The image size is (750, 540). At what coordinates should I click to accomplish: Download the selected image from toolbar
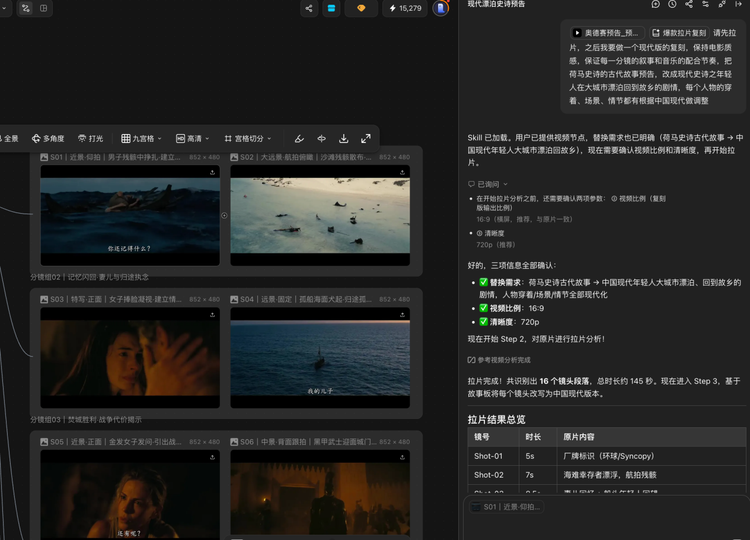pyautogui.click(x=343, y=139)
